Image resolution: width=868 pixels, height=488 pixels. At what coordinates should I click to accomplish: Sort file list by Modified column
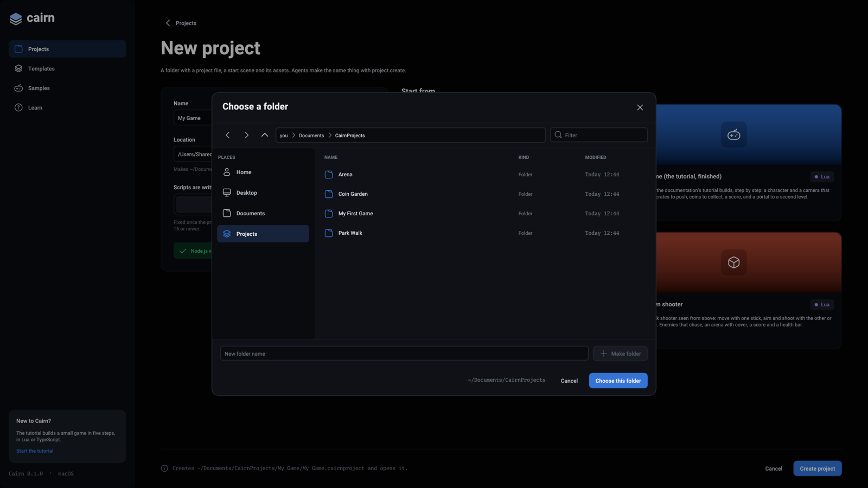[x=596, y=157]
